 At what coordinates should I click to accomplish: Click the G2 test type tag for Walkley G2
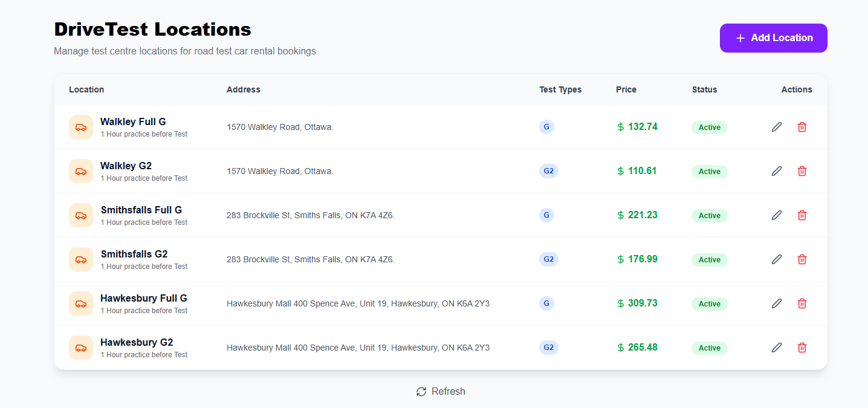(548, 171)
